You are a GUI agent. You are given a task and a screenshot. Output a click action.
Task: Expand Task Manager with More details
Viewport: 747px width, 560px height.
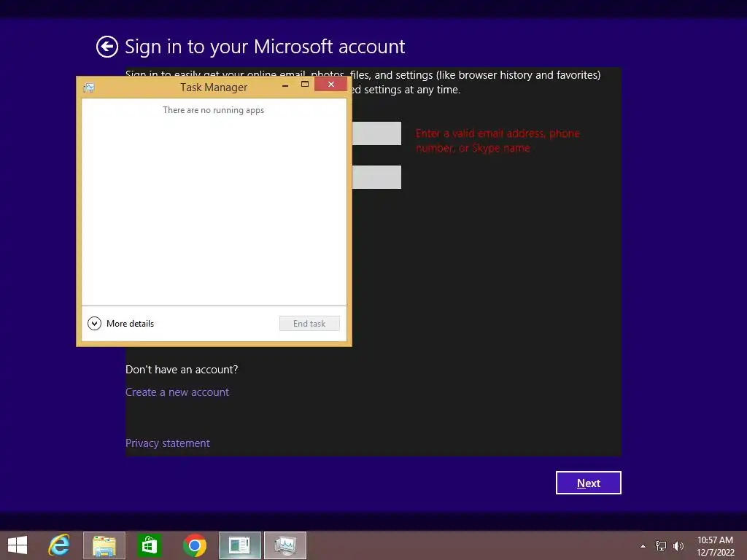pyautogui.click(x=121, y=324)
